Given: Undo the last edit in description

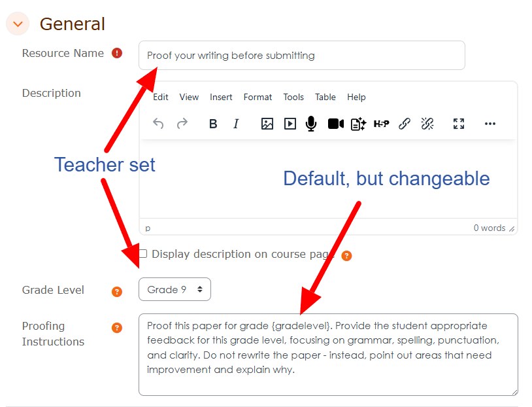Looking at the screenshot, I should tap(158, 124).
